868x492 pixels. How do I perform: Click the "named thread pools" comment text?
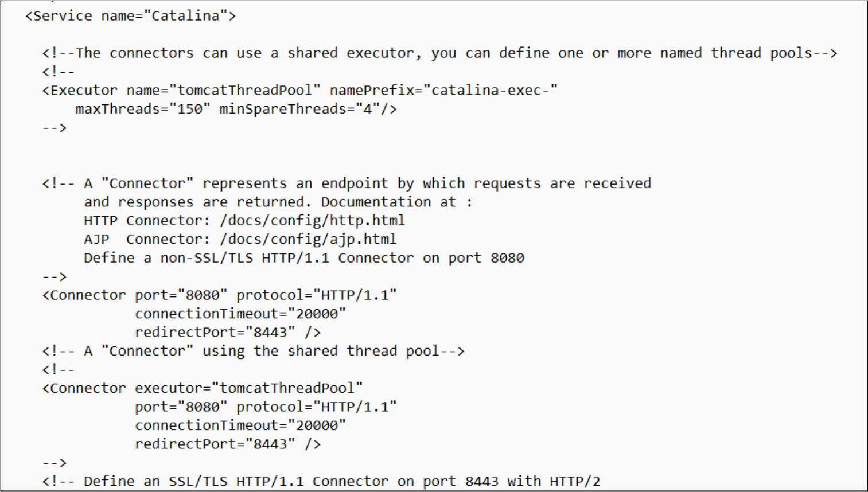coord(736,53)
